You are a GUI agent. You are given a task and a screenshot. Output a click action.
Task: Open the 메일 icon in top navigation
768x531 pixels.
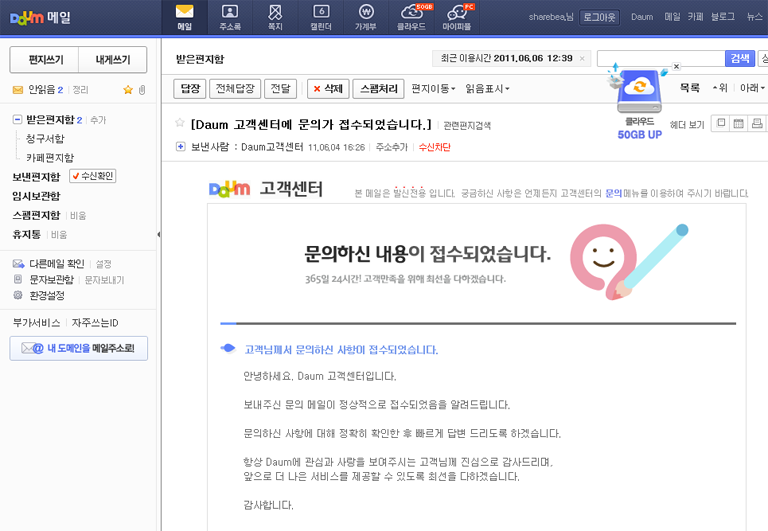click(x=185, y=17)
